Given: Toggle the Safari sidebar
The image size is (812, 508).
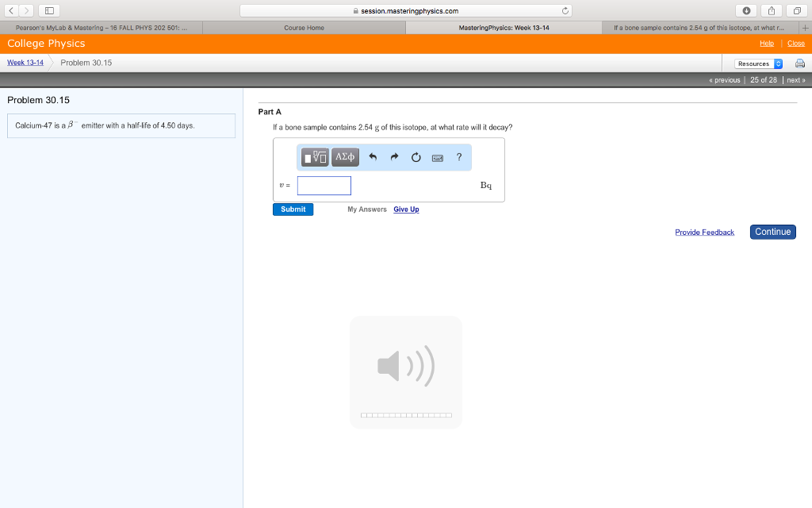Looking at the screenshot, I should (49, 10).
